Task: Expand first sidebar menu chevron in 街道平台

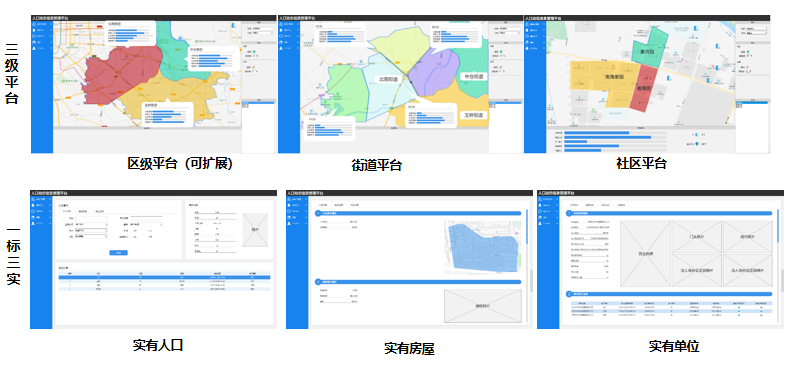Action: pyautogui.click(x=298, y=24)
